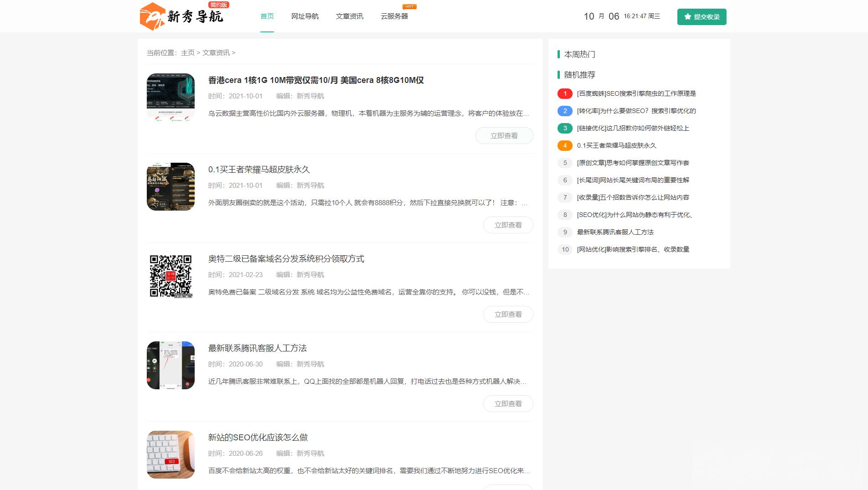Click the date 2021-02-23 on 奥特 article
Screen dimensions: 868x490
(246, 275)
